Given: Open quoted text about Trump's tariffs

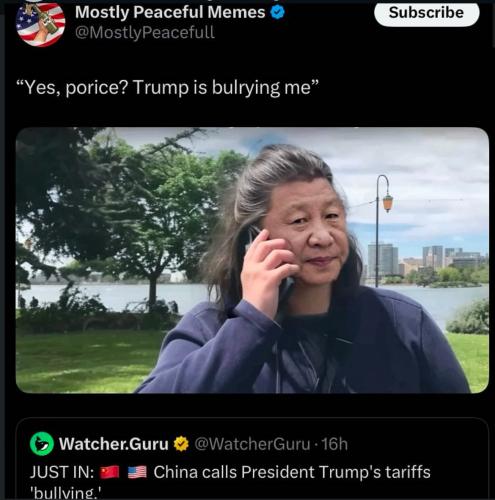Looking at the screenshot, I should 292,472.
